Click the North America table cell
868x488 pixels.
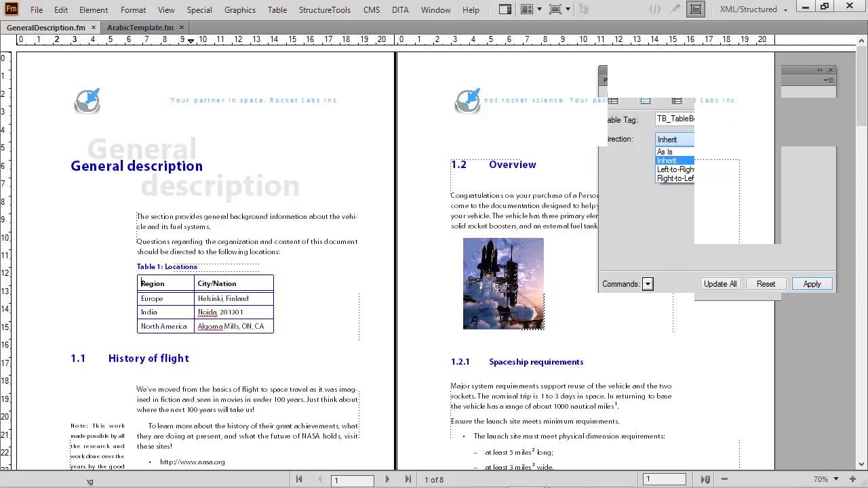point(165,326)
